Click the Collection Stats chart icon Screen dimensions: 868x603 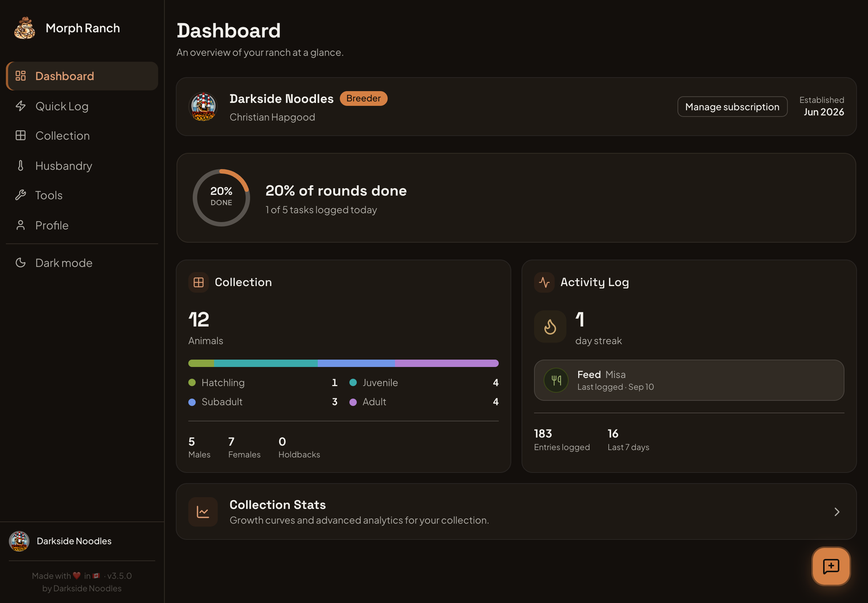(203, 512)
